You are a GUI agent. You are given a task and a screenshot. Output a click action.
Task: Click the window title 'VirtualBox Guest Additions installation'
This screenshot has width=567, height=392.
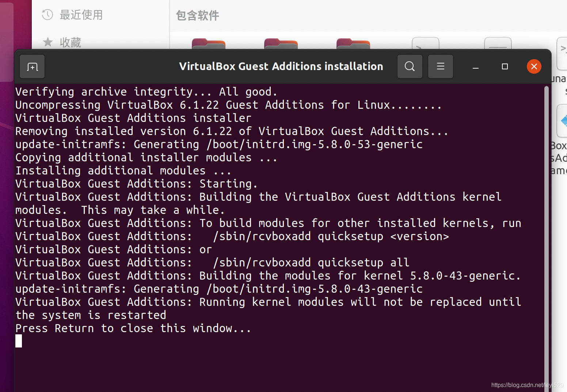pyautogui.click(x=281, y=66)
